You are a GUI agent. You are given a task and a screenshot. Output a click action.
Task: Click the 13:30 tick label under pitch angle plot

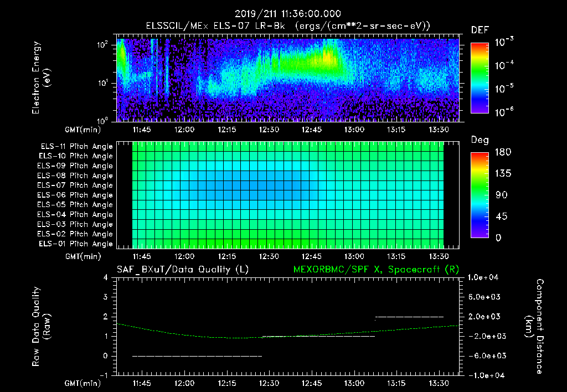(x=439, y=257)
